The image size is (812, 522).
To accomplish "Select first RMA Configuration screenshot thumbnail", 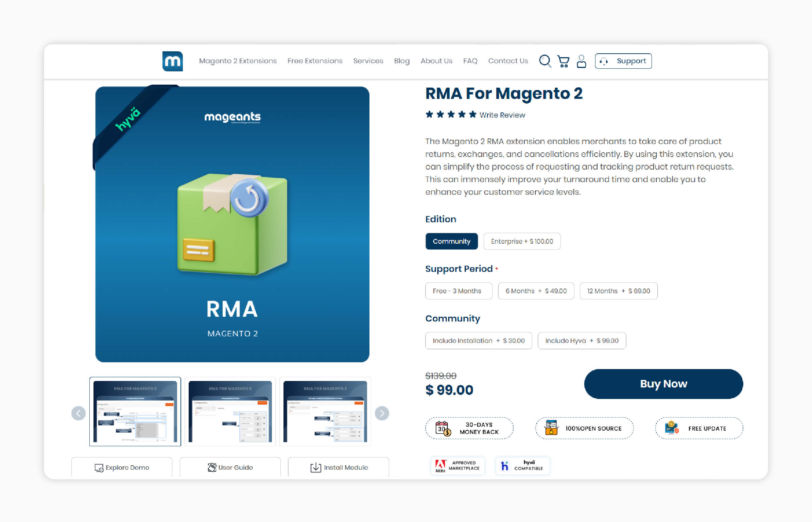I will tap(135, 411).
